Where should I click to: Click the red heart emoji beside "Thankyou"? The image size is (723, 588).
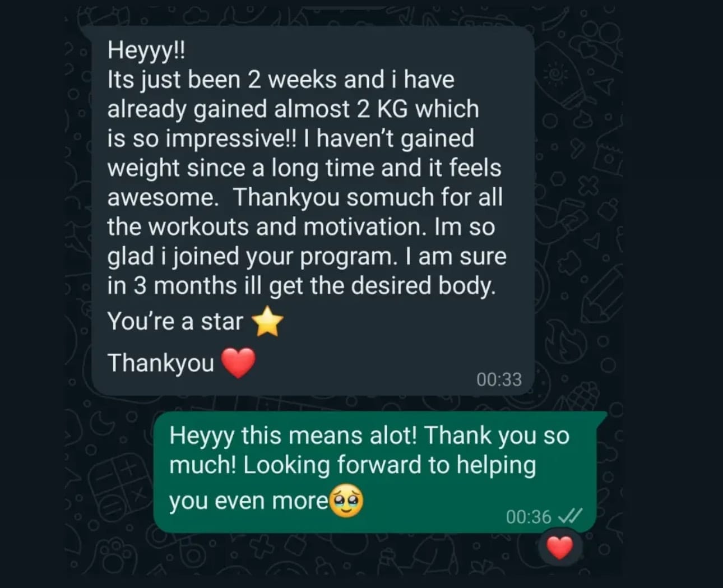(239, 363)
